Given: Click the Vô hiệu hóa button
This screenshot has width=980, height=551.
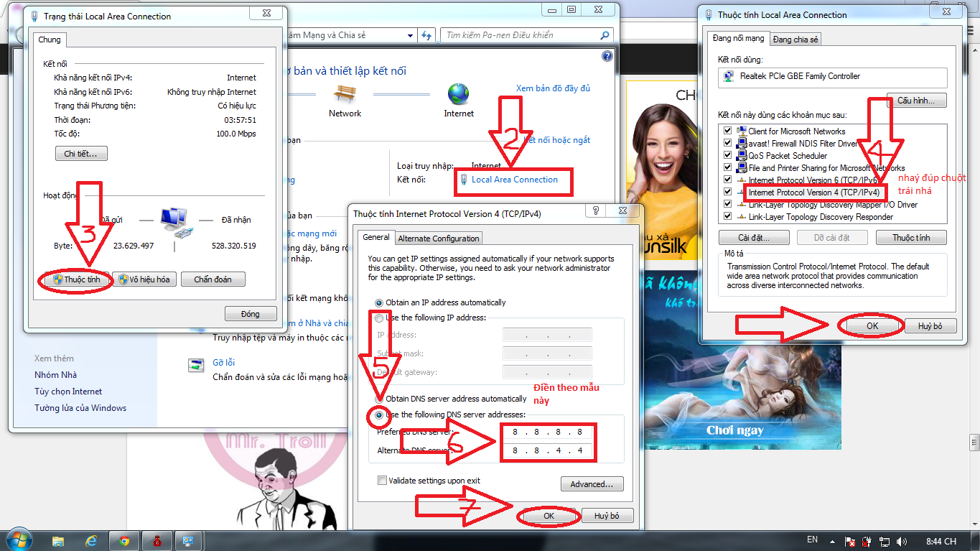Looking at the screenshot, I should (144, 279).
